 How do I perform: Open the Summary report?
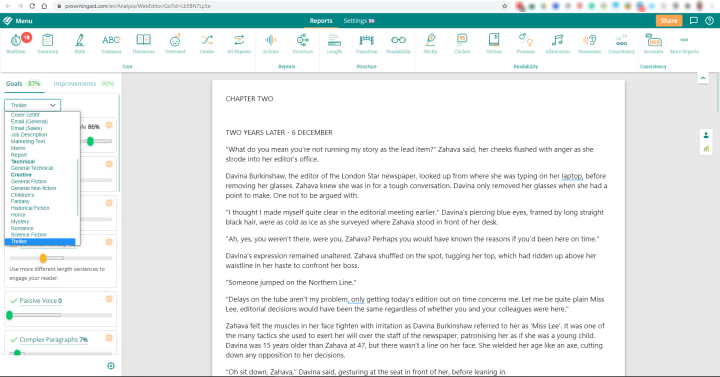[48, 44]
